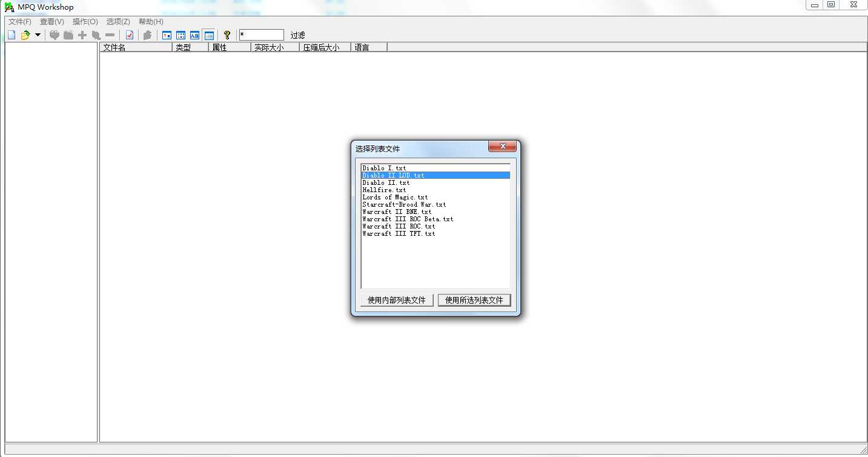Viewport: 868px width, 457px height.
Task: Select Lords of Magic.txt entry
Action: pyautogui.click(x=436, y=197)
